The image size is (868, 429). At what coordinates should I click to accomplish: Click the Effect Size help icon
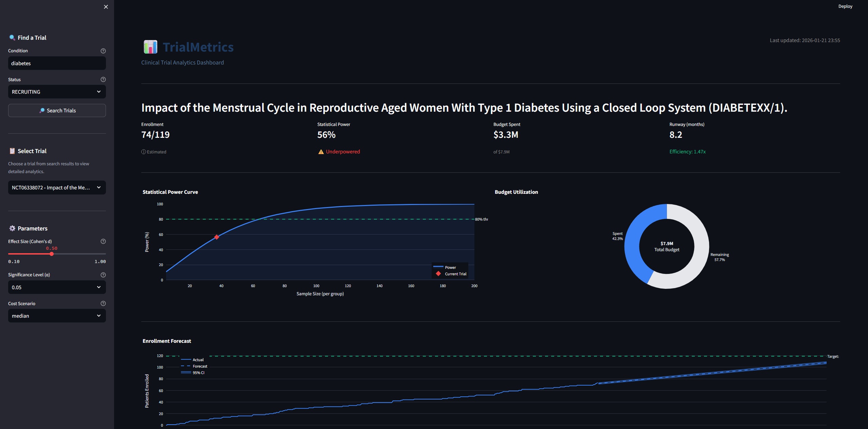103,241
